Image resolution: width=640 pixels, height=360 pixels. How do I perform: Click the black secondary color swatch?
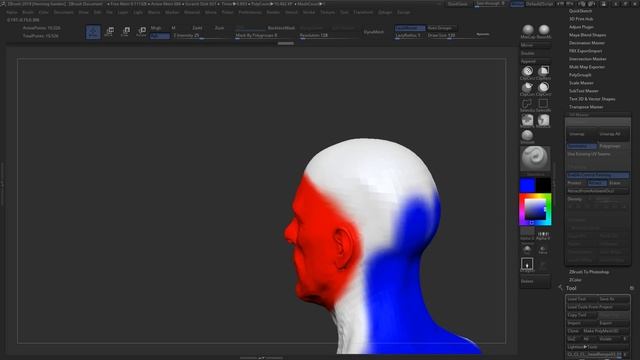tap(543, 185)
